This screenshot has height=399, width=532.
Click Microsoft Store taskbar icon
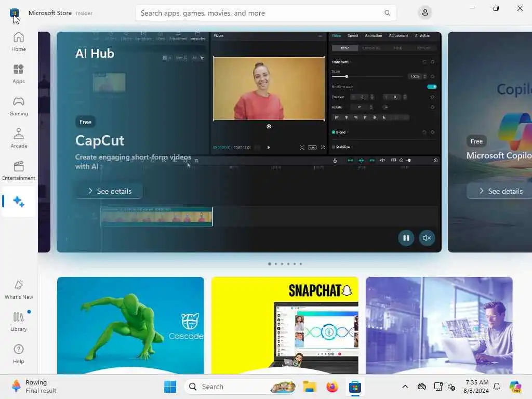355,387
